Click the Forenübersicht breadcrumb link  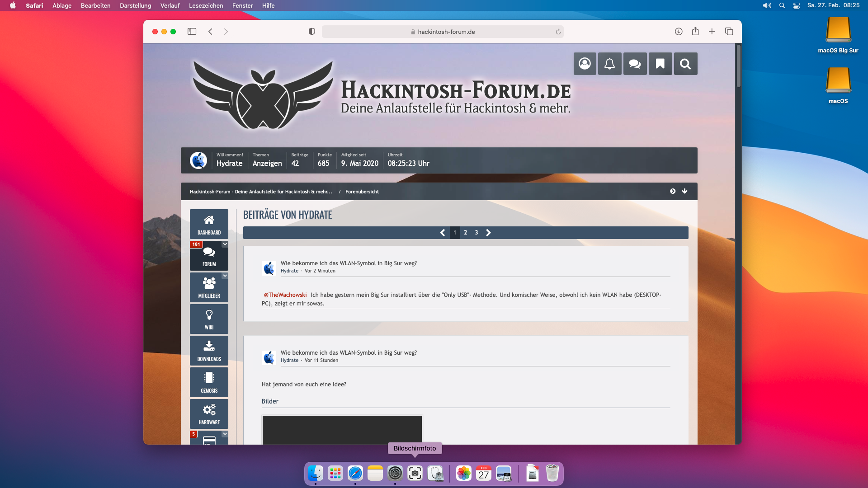click(362, 192)
